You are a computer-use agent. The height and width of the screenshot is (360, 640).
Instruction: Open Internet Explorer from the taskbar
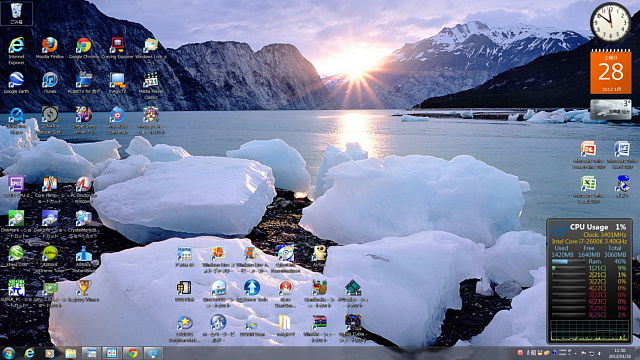29,353
